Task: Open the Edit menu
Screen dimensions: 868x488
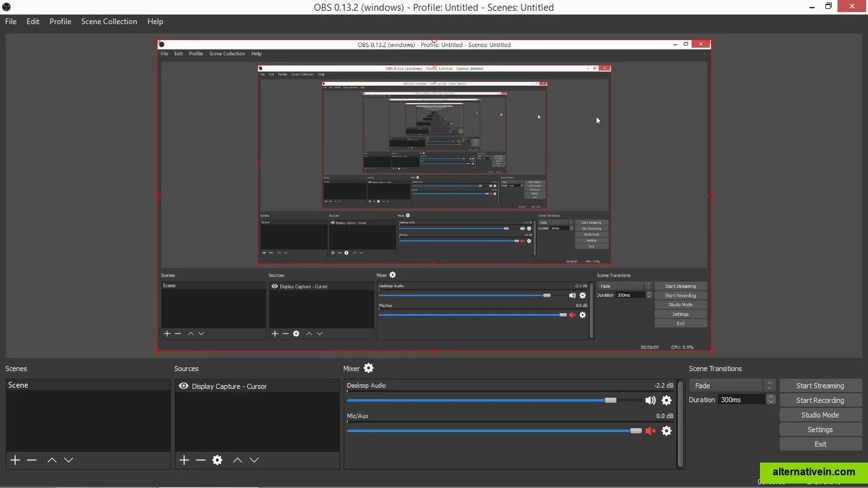Action: click(33, 21)
